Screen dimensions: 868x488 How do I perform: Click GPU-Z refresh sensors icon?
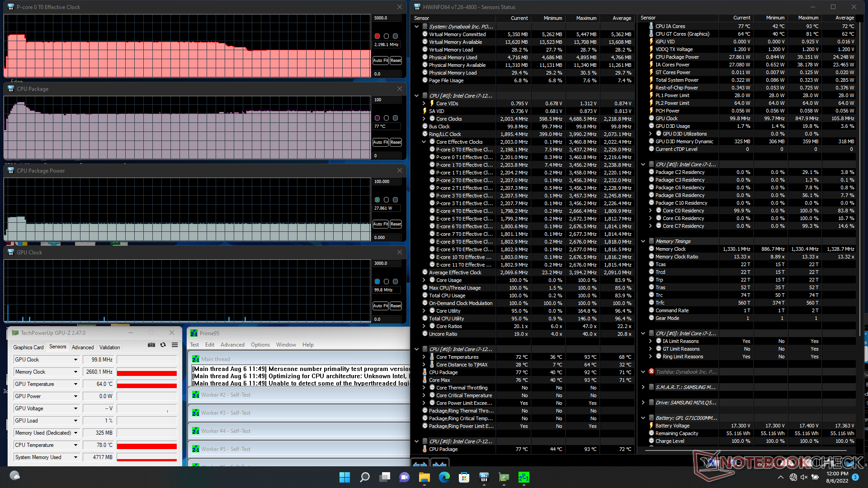point(163,345)
